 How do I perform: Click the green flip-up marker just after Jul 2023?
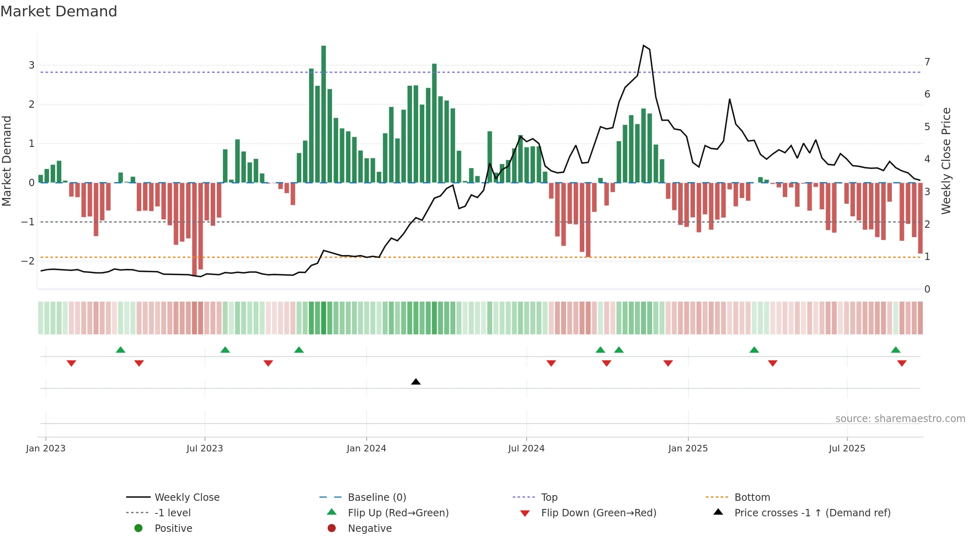pyautogui.click(x=225, y=350)
